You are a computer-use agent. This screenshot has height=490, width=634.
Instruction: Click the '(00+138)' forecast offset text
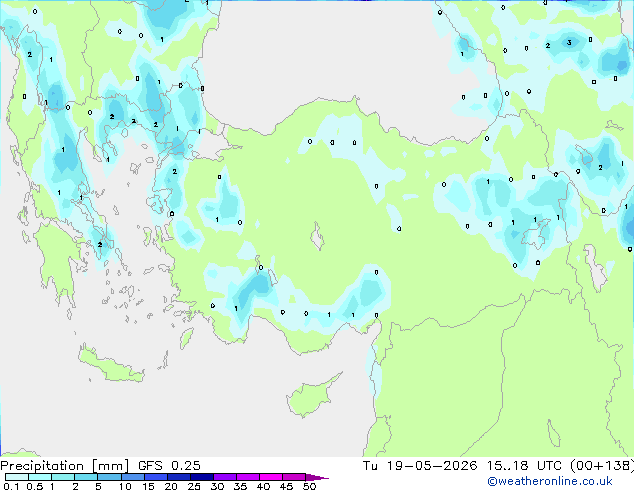(x=602, y=466)
